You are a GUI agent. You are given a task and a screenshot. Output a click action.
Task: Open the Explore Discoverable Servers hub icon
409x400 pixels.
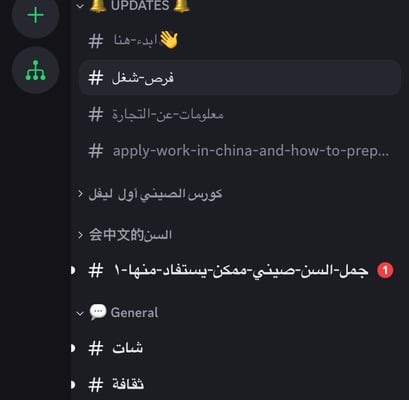point(35,70)
